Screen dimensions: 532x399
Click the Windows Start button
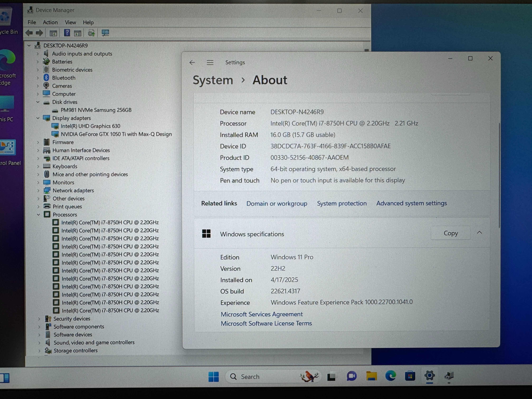(x=213, y=377)
